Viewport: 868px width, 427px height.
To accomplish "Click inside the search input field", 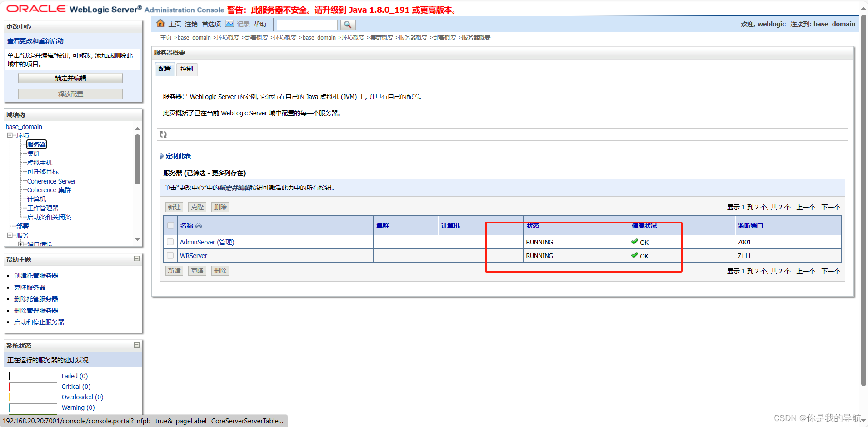I will click(x=307, y=25).
